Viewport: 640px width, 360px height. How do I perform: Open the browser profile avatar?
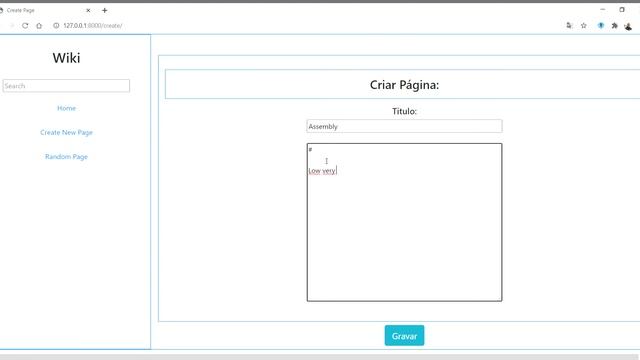[x=628, y=26]
